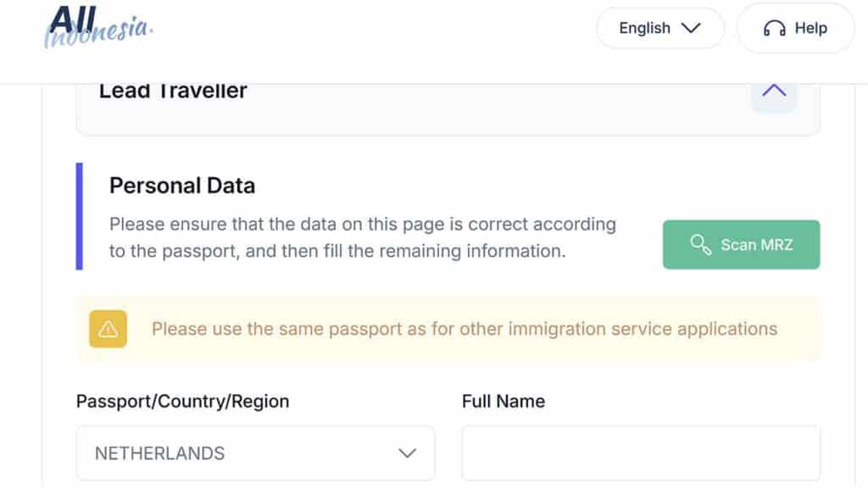Click the English language label text
Image resolution: width=868 pixels, height=488 pixels.
tap(644, 28)
